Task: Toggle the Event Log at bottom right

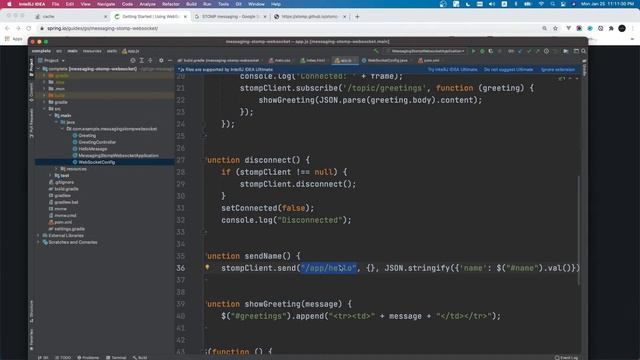Action: tap(567, 358)
